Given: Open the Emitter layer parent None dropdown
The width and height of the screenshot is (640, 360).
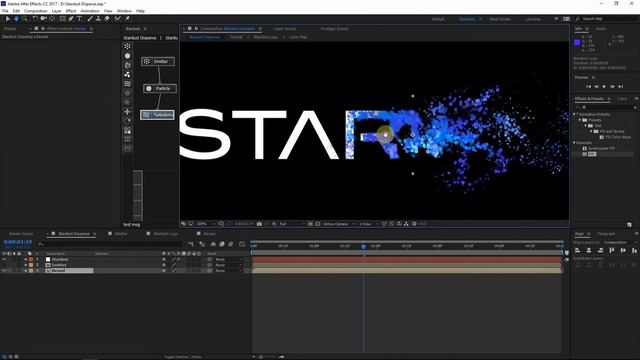Looking at the screenshot, I should click(228, 265).
